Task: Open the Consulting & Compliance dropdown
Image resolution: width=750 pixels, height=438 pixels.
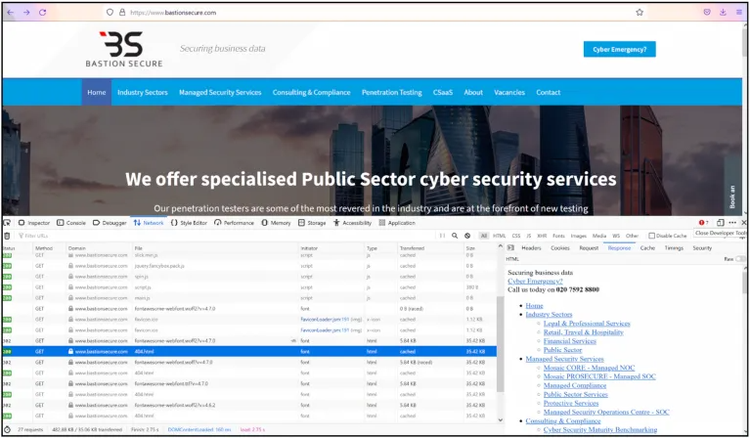Action: tap(311, 92)
